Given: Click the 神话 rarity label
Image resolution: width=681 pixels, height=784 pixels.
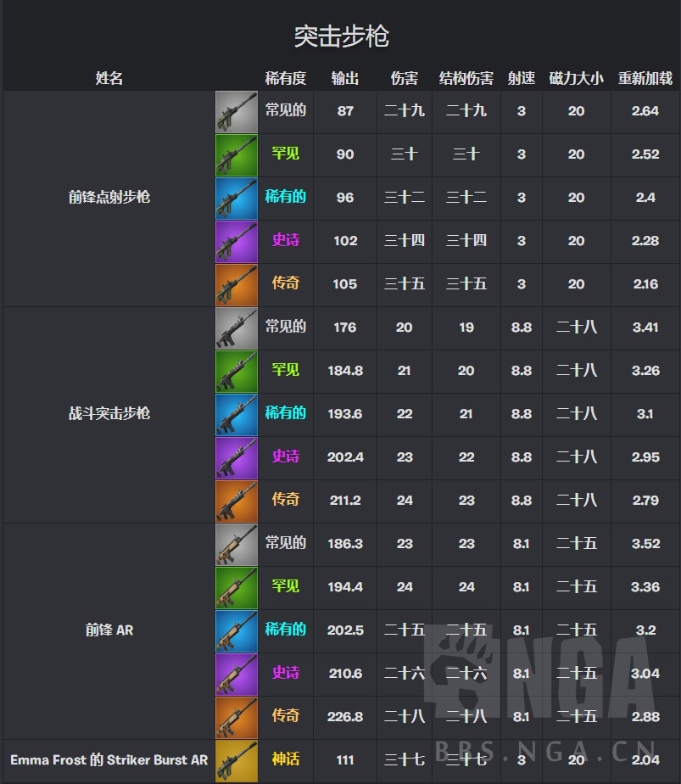Looking at the screenshot, I should tap(285, 759).
